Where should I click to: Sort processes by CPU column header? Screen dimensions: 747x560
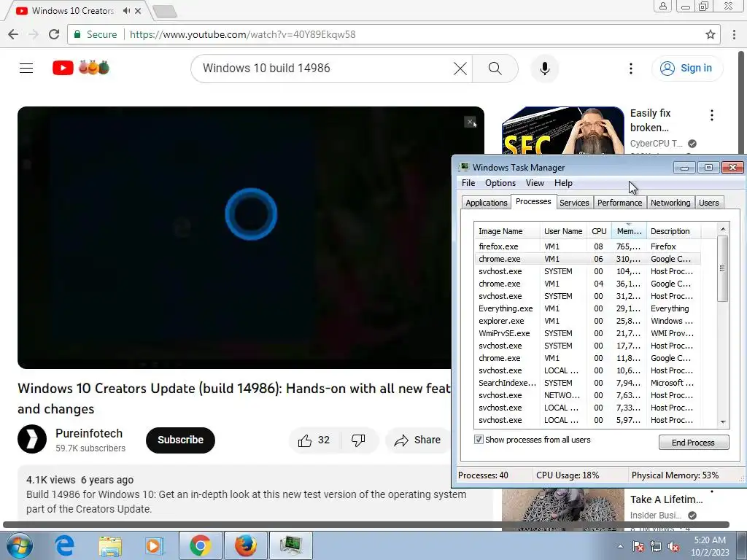(599, 231)
